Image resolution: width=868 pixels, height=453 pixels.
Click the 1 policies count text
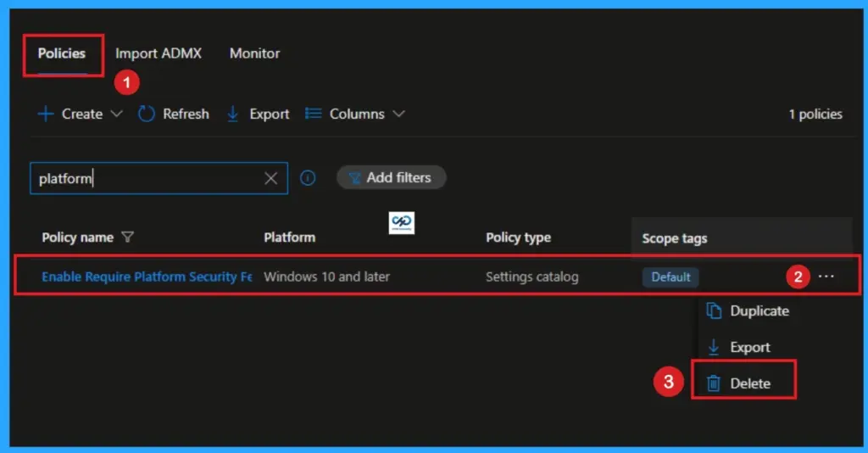coord(815,114)
